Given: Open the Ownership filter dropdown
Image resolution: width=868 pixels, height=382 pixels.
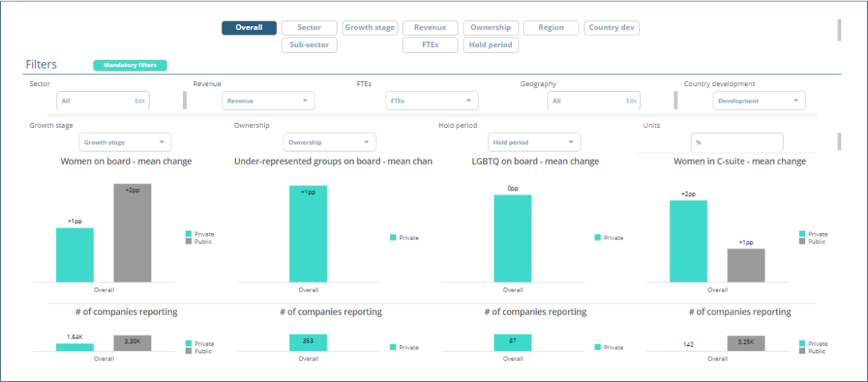Looking at the screenshot, I should 329,143.
